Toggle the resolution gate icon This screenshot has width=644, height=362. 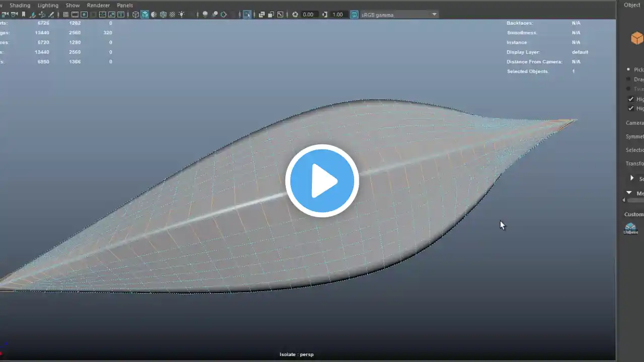[84, 15]
